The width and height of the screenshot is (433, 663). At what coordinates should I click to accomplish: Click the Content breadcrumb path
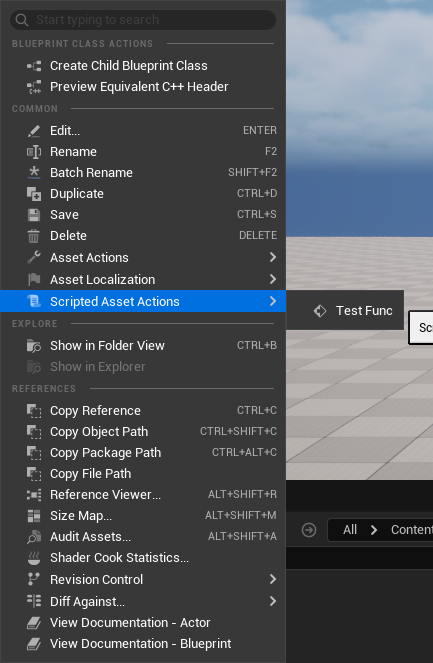[411, 530]
